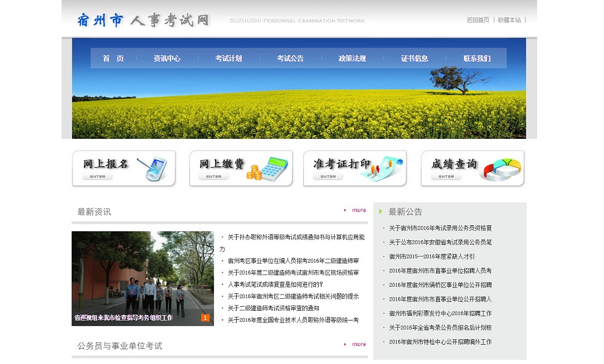Image resolution: width=604 pixels, height=364 pixels.
Task: Click the 最新公告 section heading
Action: pyautogui.click(x=405, y=212)
